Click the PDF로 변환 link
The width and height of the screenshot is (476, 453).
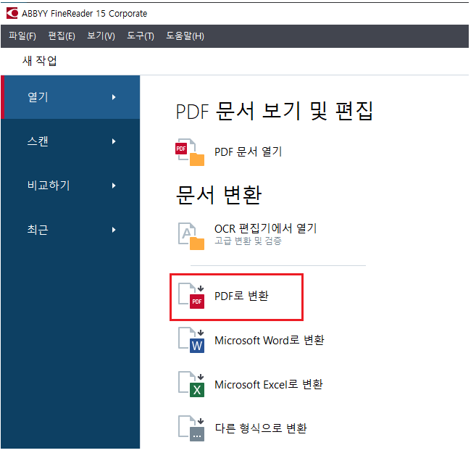pyautogui.click(x=242, y=296)
